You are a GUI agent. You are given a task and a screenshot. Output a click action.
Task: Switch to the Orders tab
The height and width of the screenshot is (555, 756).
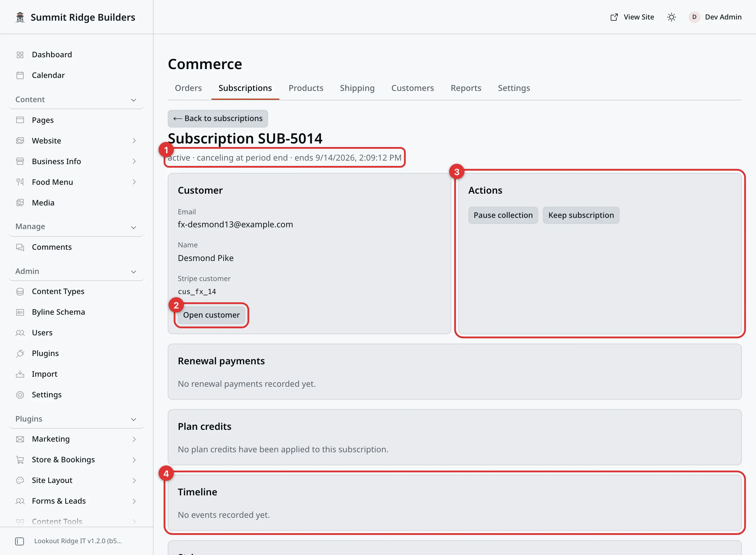[x=188, y=88]
